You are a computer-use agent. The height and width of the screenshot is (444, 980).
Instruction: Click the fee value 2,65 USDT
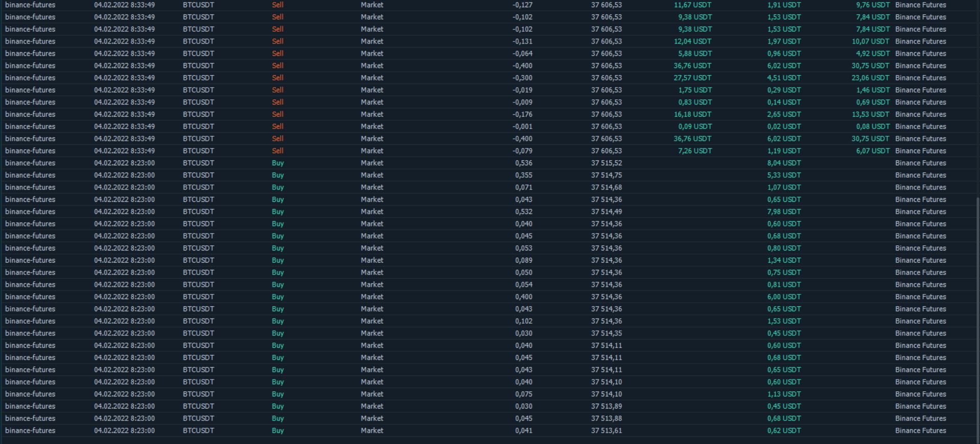coord(784,115)
